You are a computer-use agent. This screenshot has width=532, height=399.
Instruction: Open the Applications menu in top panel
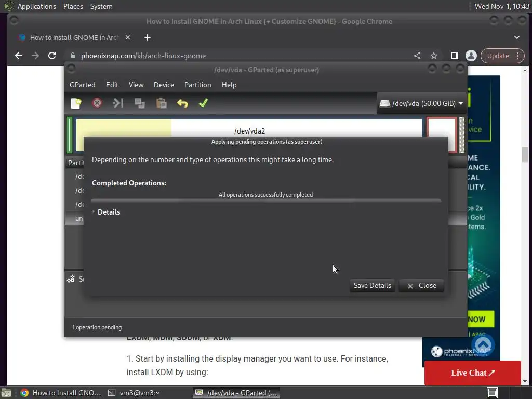tap(37, 6)
